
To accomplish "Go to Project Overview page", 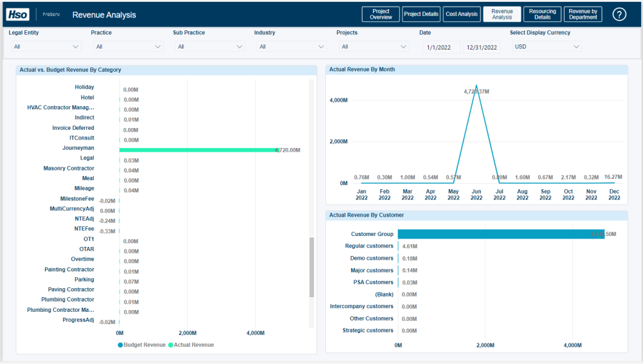I will 381,14.
